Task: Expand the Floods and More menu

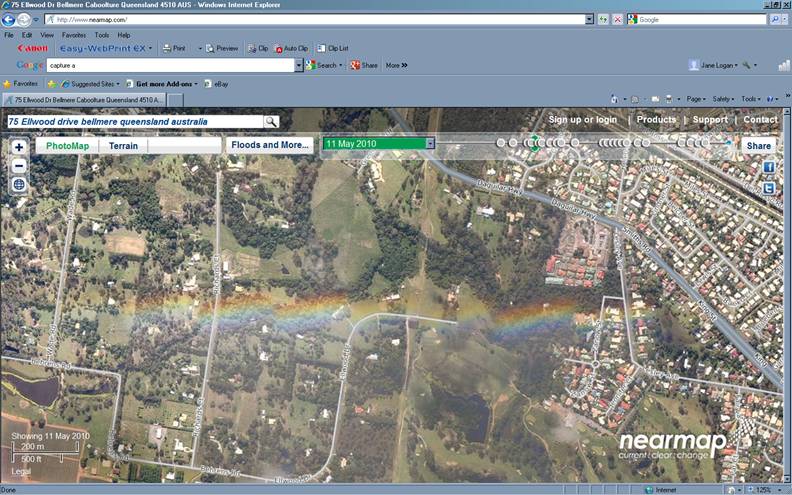Action: tap(268, 145)
